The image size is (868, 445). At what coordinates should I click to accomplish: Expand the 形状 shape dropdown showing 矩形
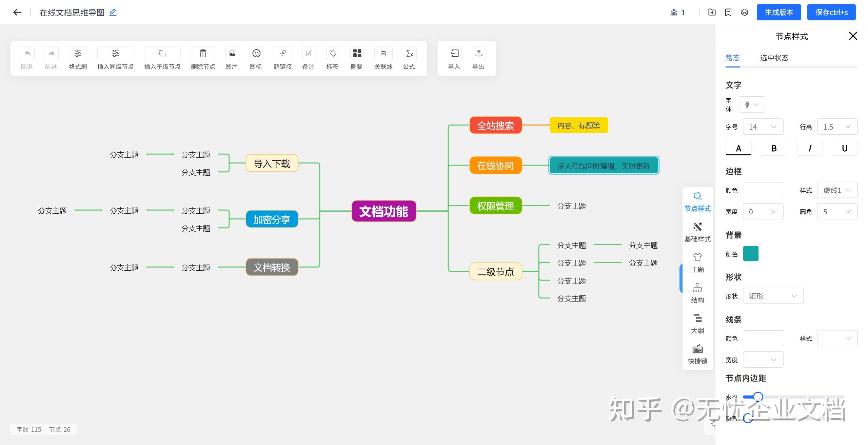(x=773, y=296)
